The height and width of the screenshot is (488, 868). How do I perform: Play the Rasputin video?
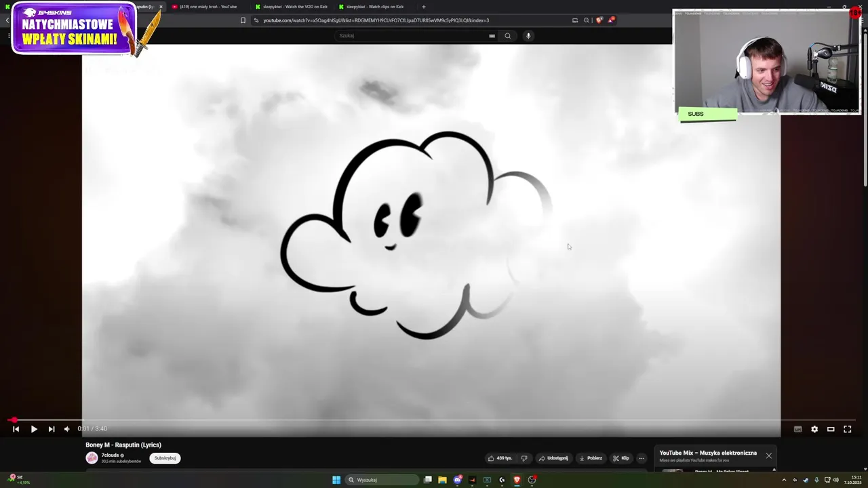[x=34, y=429]
